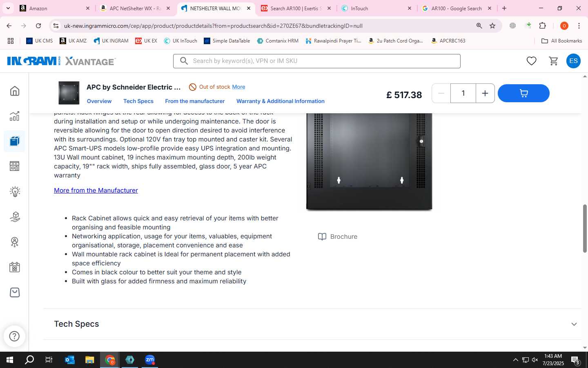Open the tab search dropdown arrow

tap(8, 8)
